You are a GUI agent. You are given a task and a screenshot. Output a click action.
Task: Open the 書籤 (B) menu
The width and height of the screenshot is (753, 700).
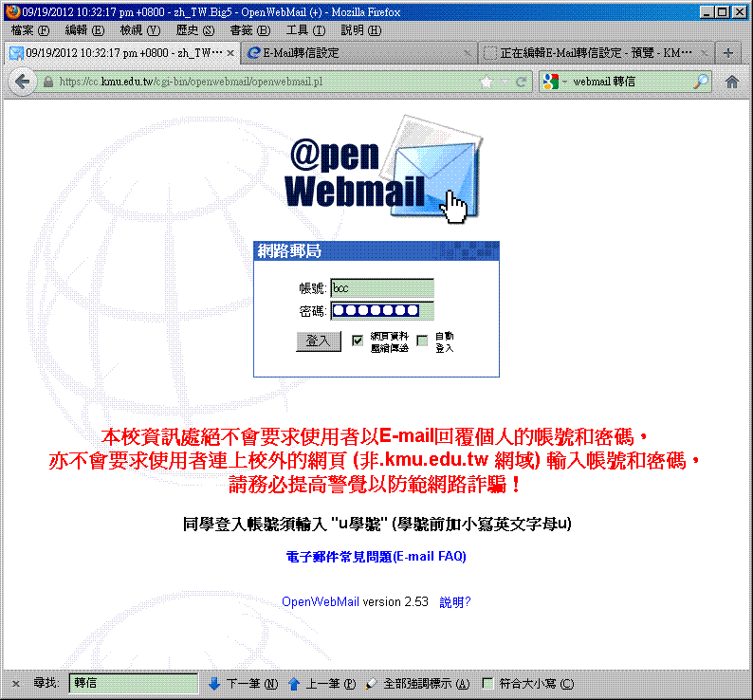tap(249, 30)
